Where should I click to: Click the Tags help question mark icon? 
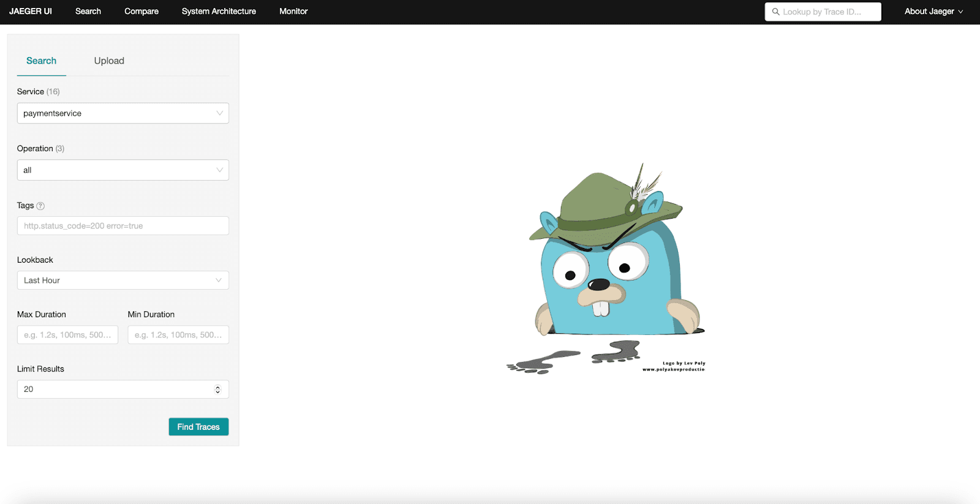tap(40, 206)
